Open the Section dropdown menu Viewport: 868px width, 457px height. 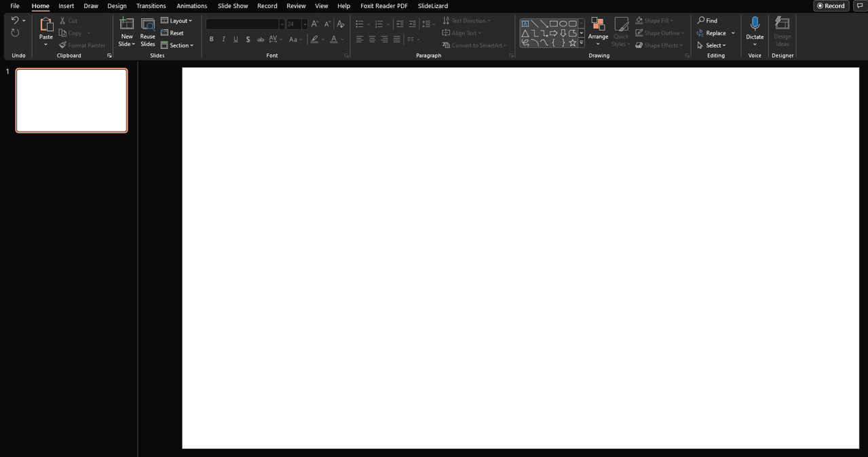point(177,45)
